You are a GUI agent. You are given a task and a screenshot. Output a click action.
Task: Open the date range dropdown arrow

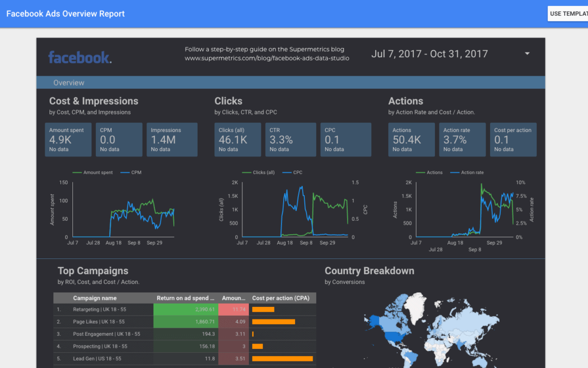[526, 54]
